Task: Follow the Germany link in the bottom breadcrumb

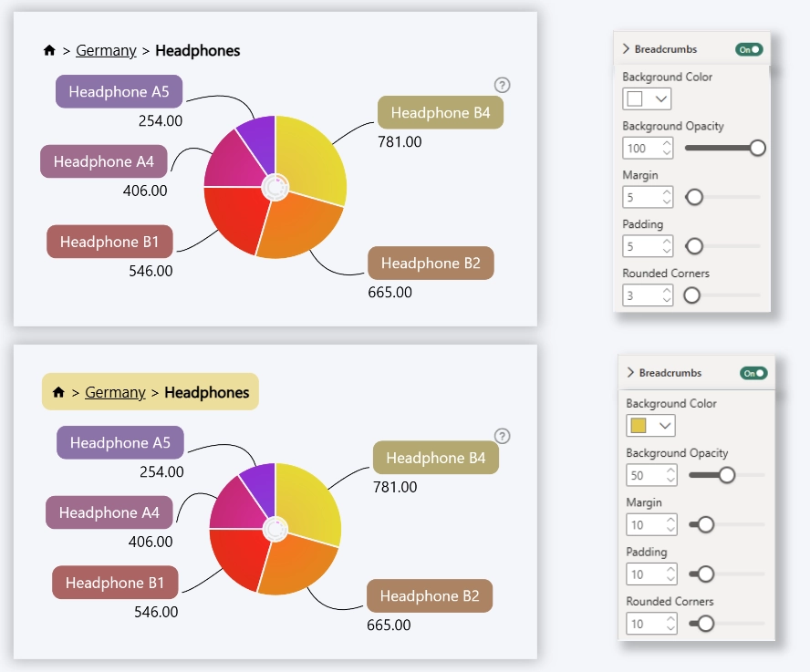Action: click(x=115, y=393)
